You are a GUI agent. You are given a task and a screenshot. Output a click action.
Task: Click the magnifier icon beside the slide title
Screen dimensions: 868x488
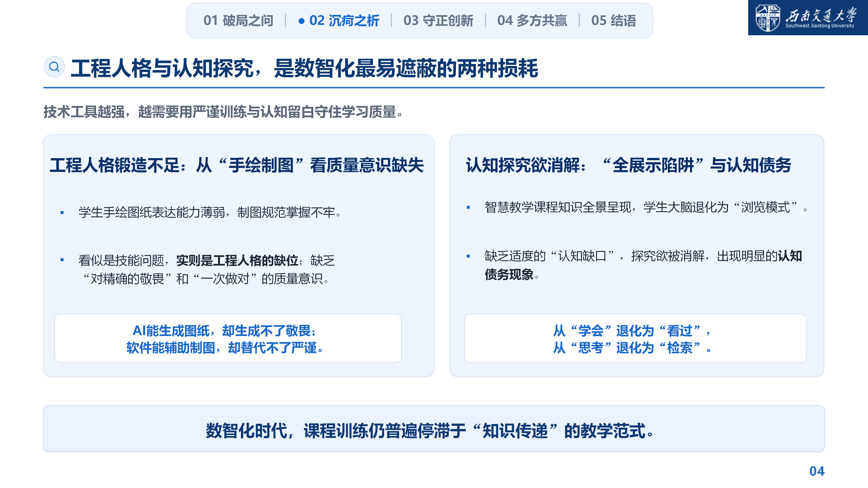pos(54,67)
